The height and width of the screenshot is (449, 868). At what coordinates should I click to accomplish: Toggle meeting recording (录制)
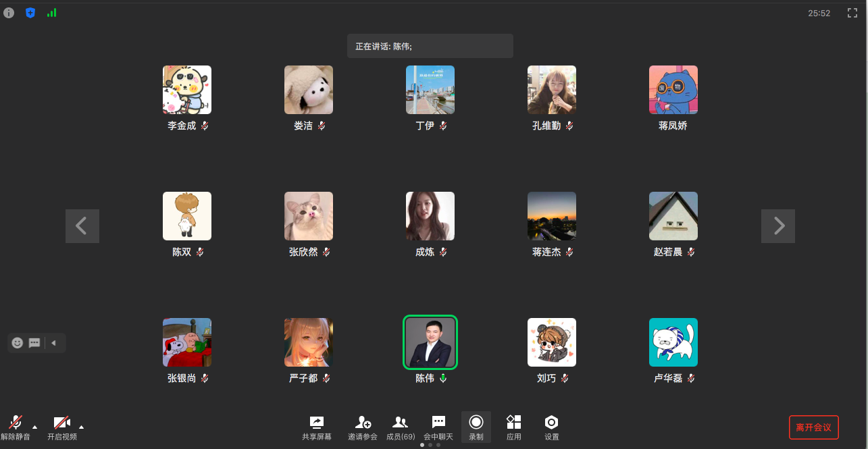476,427
